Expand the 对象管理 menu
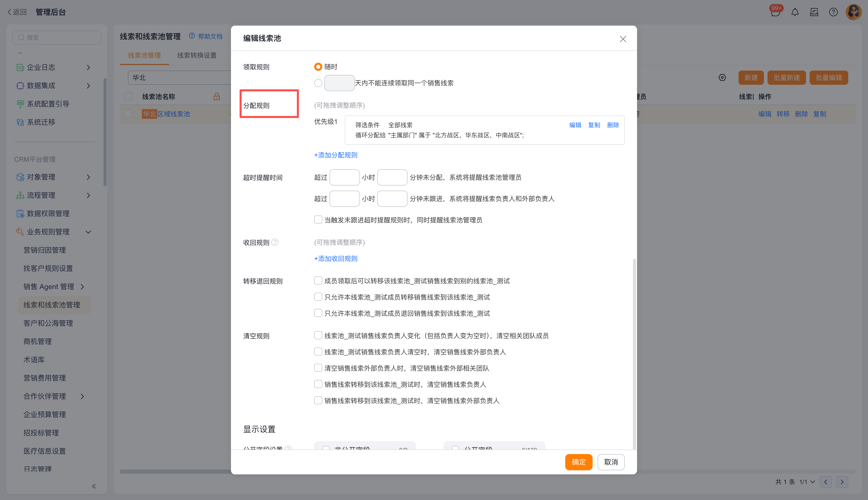 pos(89,177)
